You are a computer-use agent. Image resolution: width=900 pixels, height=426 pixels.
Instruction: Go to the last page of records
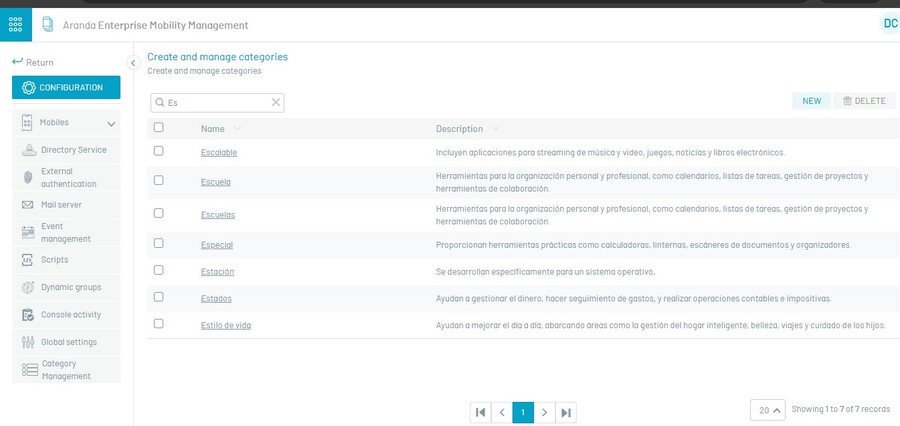click(566, 412)
